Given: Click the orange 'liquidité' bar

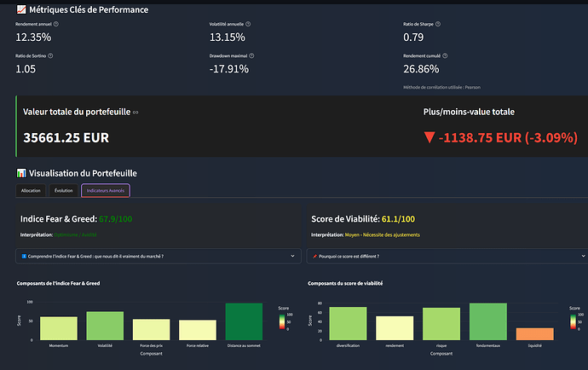Looking at the screenshot, I should [x=534, y=333].
